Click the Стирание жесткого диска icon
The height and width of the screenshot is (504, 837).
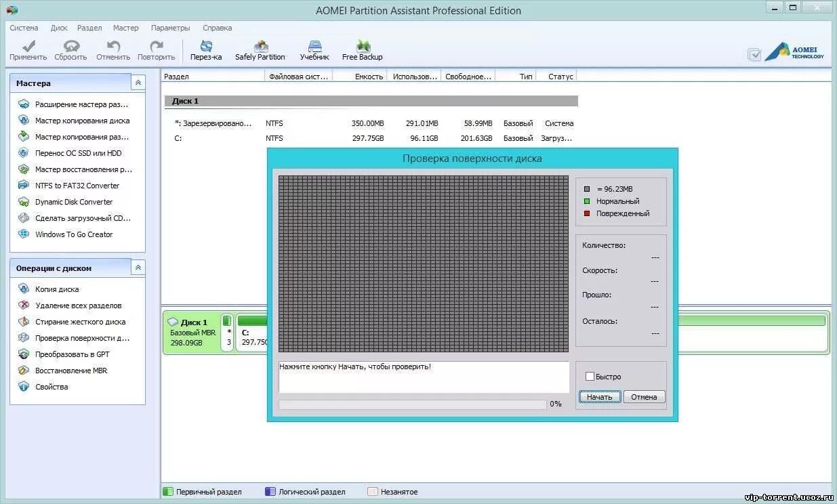point(24,322)
